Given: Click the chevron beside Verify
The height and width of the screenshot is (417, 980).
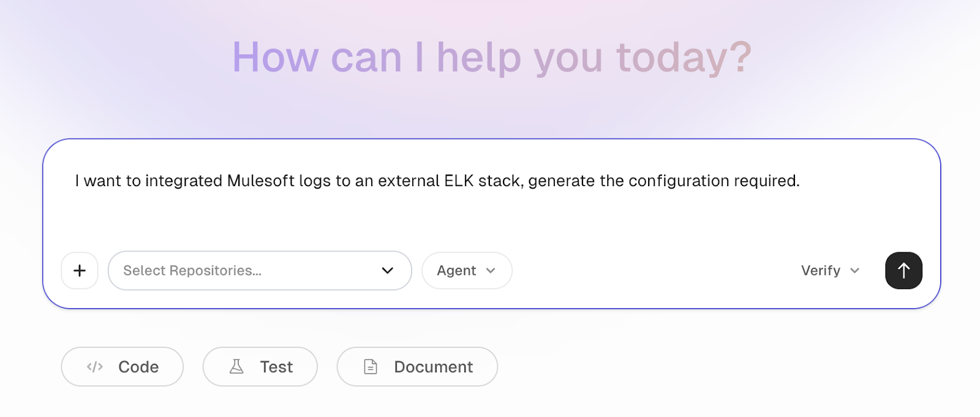Looking at the screenshot, I should (x=856, y=270).
